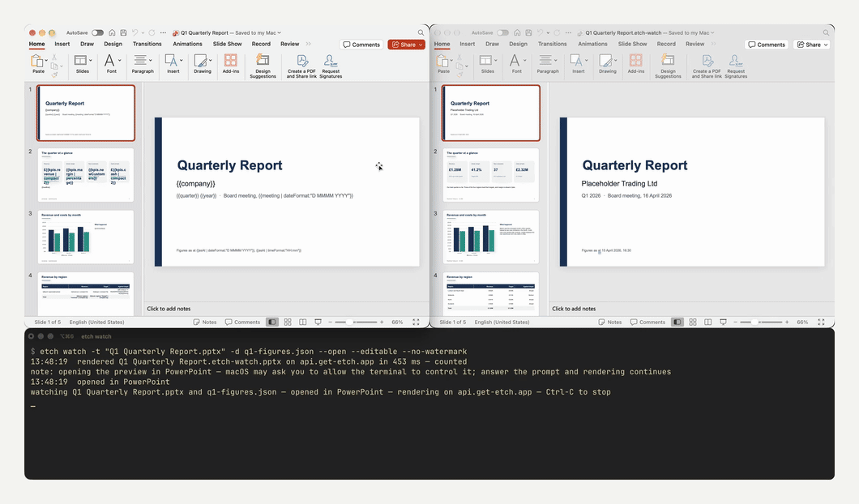Select slide 2 thumbnail in etch-watch window
859x504 pixels.
click(491, 175)
